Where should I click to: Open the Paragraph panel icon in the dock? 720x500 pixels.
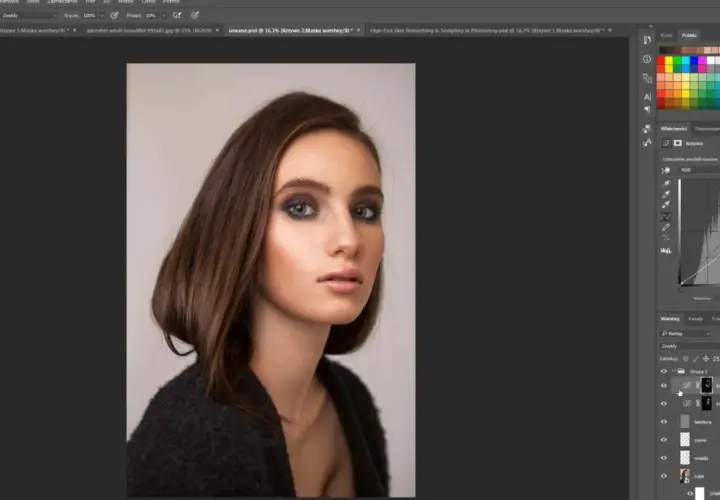point(647,109)
